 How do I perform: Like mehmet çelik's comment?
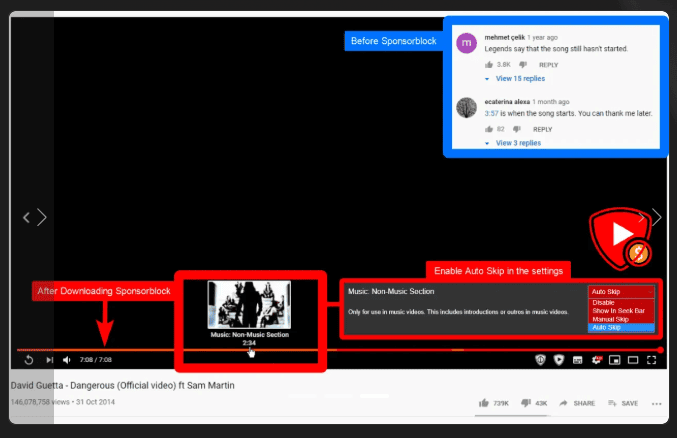(x=489, y=65)
